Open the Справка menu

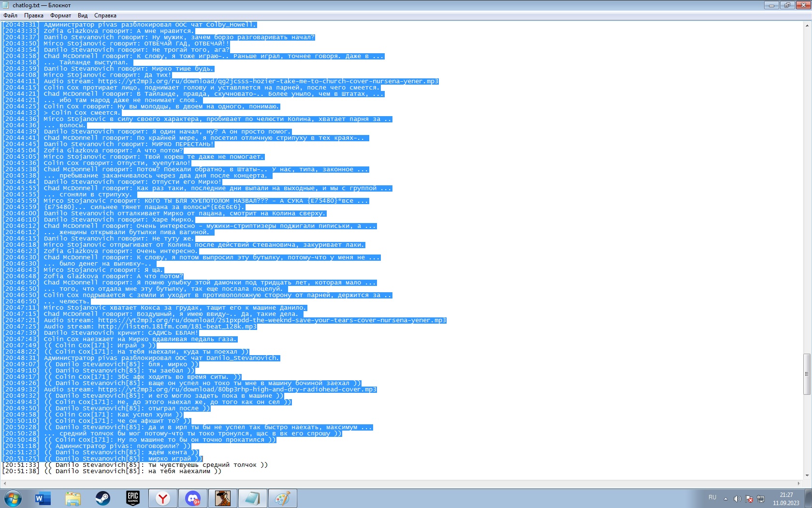(x=105, y=15)
